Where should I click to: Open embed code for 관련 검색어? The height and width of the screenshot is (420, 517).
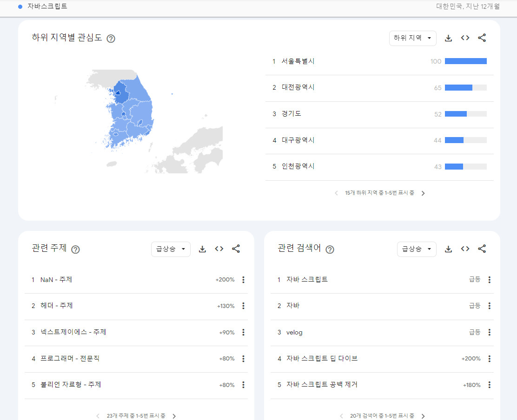pos(465,249)
